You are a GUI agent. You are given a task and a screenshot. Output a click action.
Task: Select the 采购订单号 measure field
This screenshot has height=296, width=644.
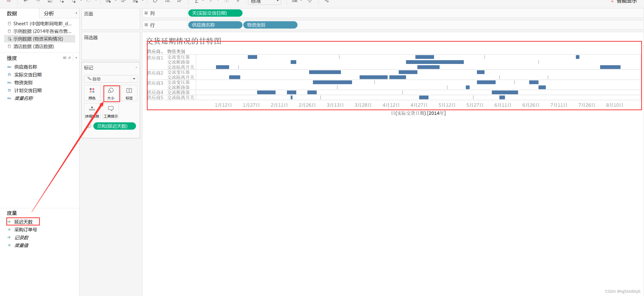(x=26, y=230)
